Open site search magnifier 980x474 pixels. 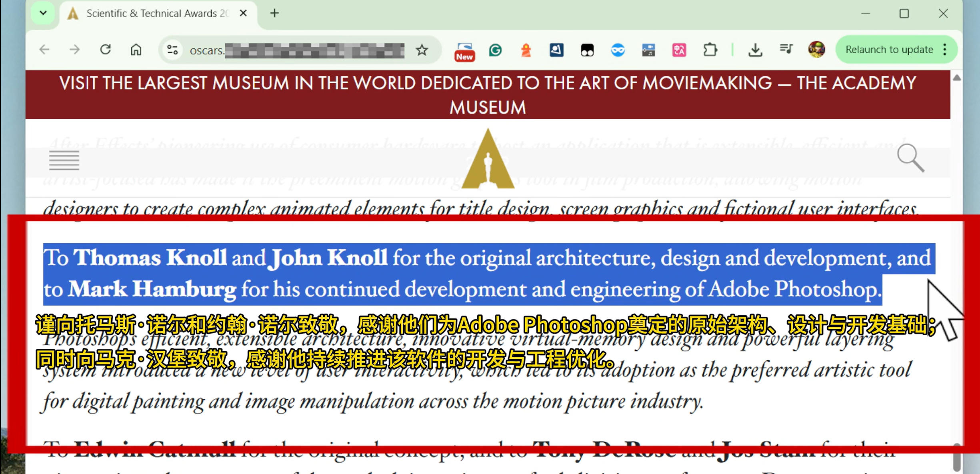[910, 158]
